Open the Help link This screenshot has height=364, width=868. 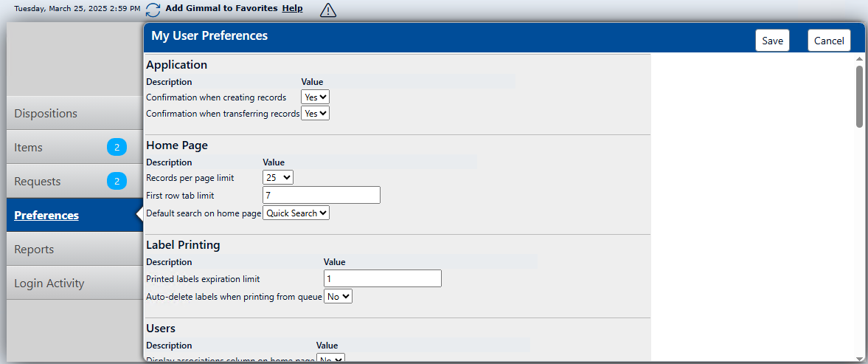coord(292,8)
